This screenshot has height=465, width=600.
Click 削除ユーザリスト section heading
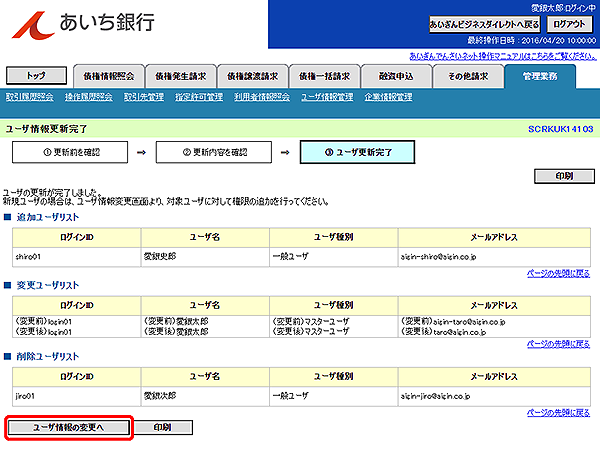coord(47,357)
